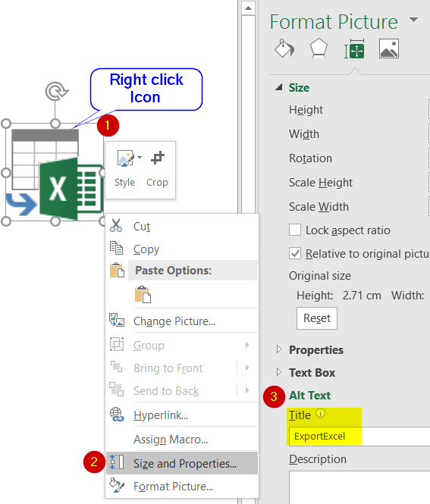Collapse the Size section

point(279,87)
